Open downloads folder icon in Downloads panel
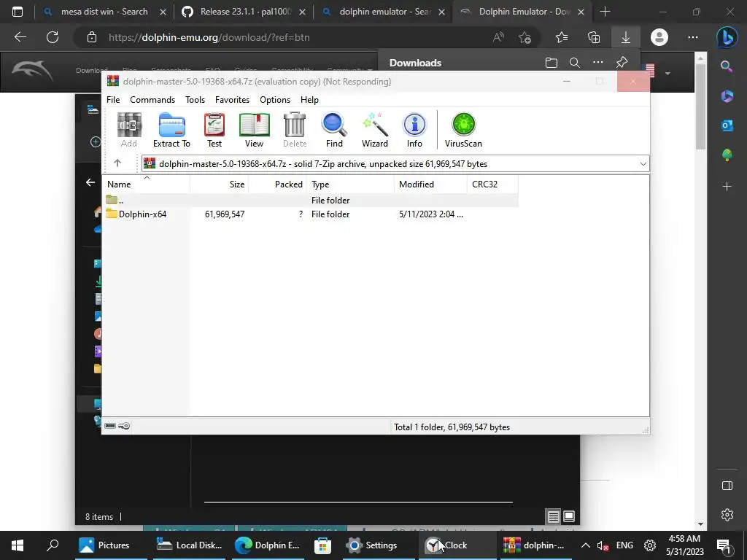747x560 pixels. [551, 63]
